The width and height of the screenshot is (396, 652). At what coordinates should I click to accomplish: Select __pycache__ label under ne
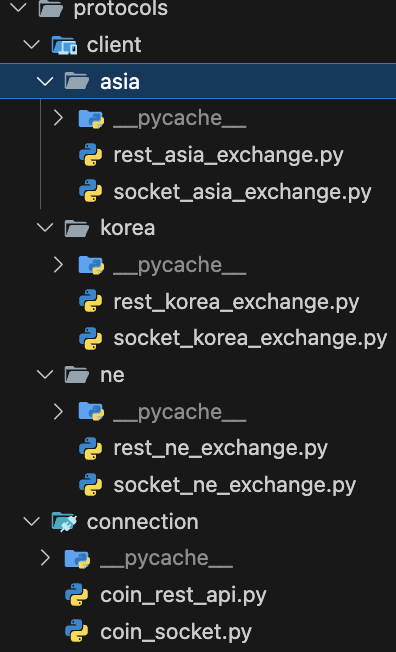coord(180,412)
